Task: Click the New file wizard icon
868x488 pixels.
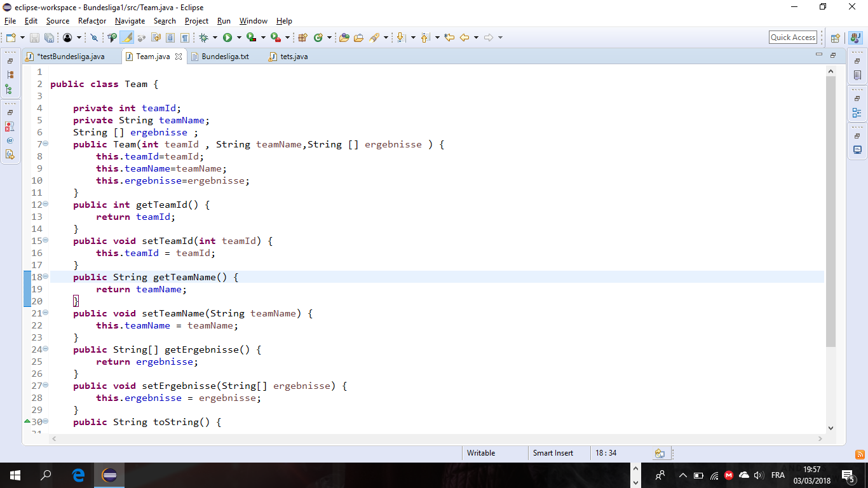Action: 11,37
